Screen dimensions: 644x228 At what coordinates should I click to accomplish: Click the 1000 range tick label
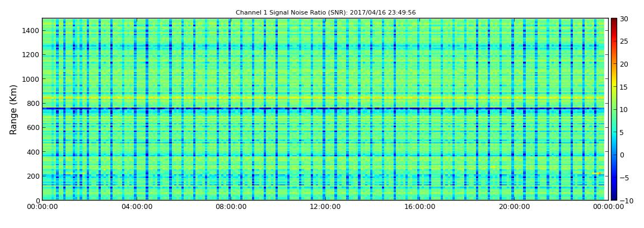(x=31, y=79)
